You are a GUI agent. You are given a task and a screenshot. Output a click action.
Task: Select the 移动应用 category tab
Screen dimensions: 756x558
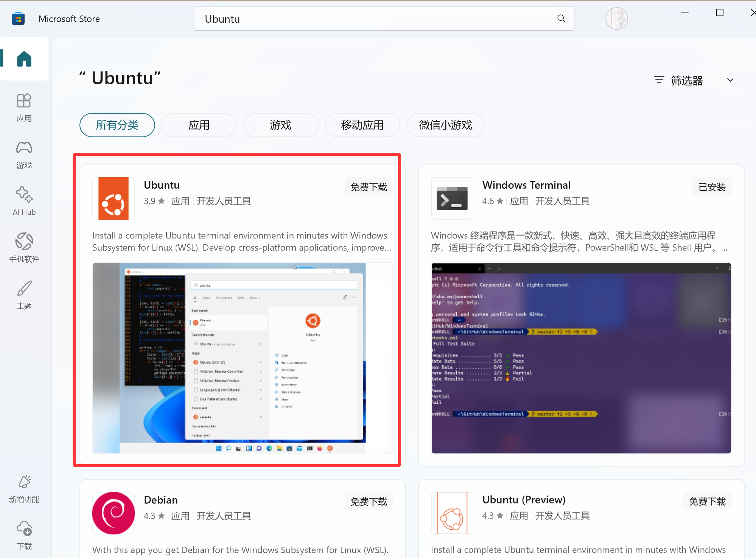point(362,125)
